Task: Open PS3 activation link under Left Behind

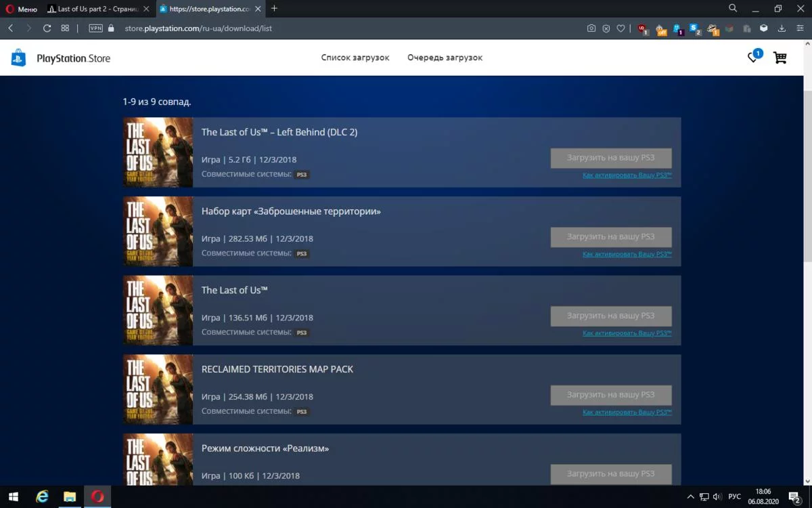Action: [x=627, y=175]
